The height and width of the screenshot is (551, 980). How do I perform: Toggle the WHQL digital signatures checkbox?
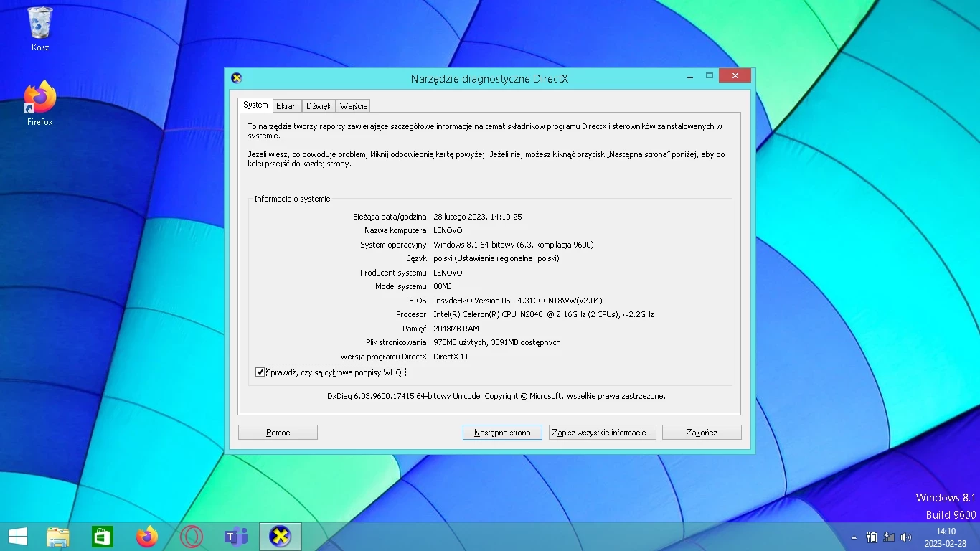coord(260,372)
